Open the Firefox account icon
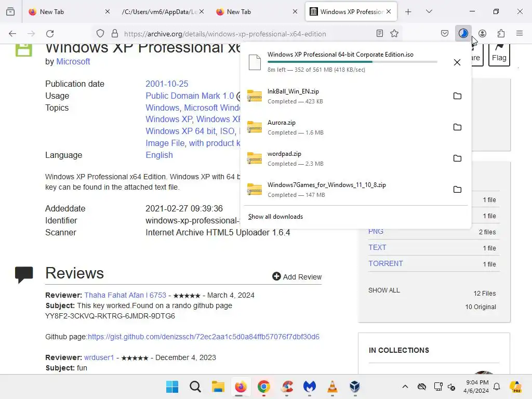This screenshot has width=532, height=399. [x=482, y=33]
